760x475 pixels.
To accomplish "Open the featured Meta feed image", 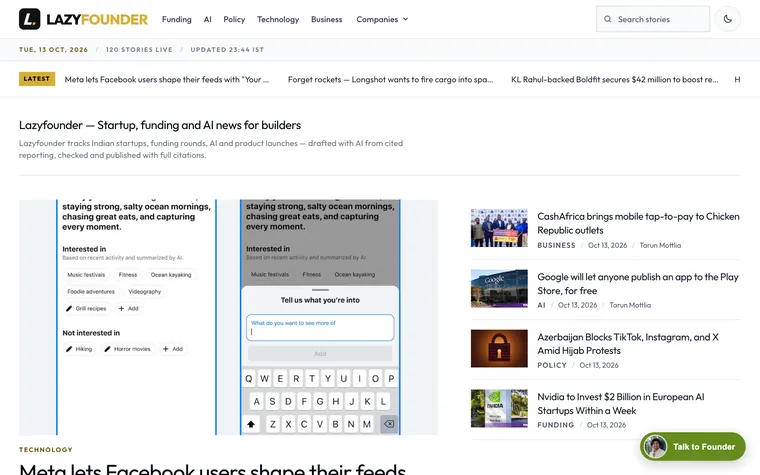I will pos(228,317).
